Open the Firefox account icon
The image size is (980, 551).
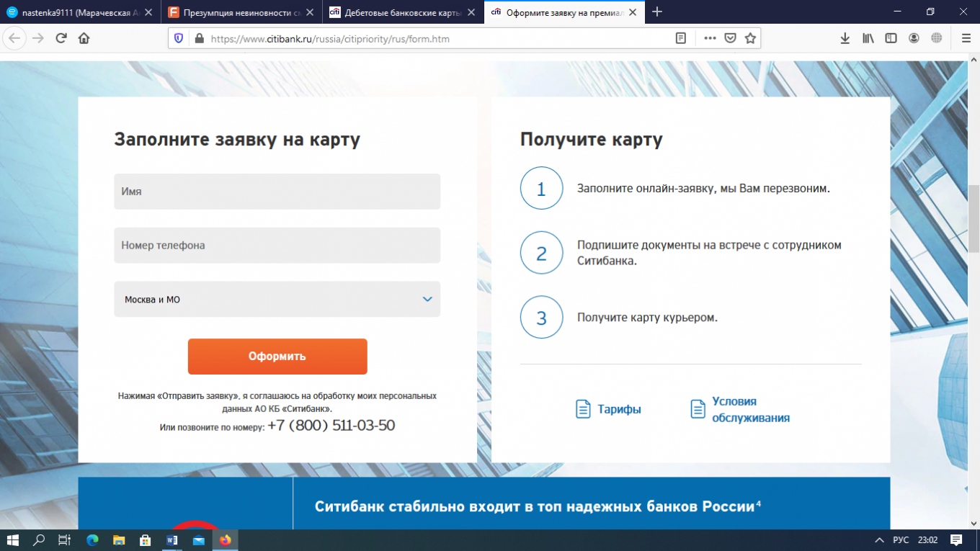pos(914,39)
